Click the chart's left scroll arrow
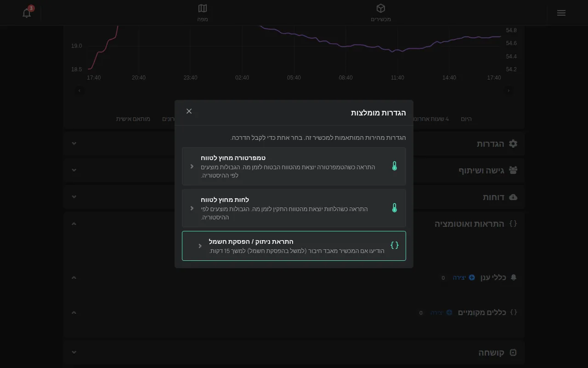 (x=79, y=91)
